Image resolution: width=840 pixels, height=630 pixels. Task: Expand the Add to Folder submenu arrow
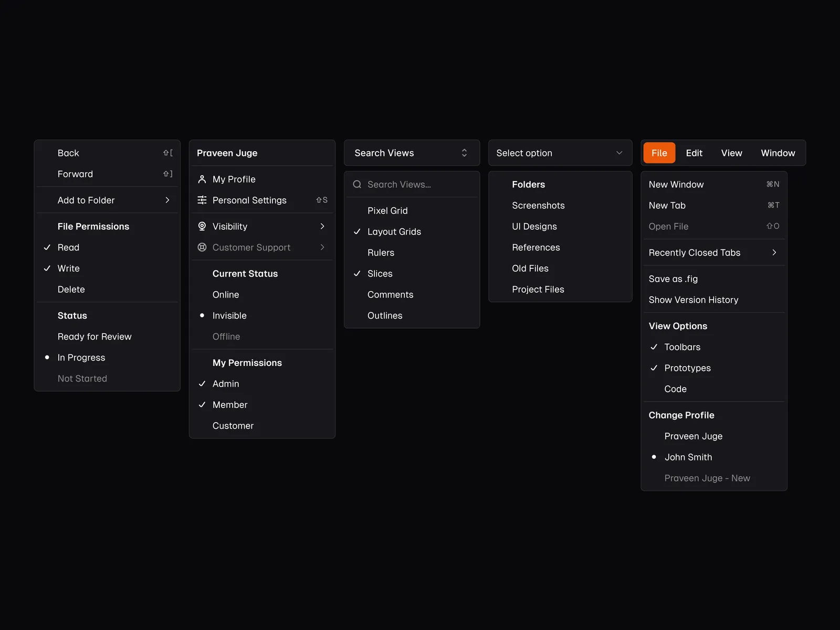[x=167, y=200]
